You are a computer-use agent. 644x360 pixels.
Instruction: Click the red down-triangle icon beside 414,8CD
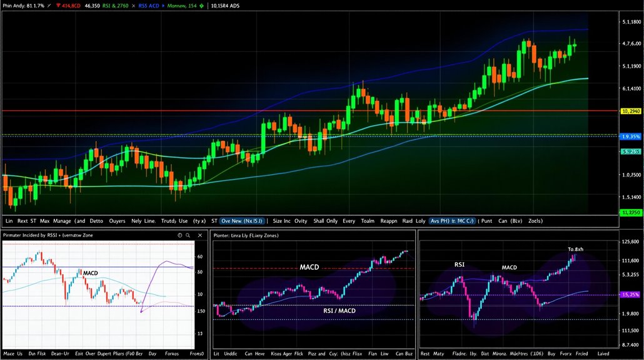click(x=58, y=6)
